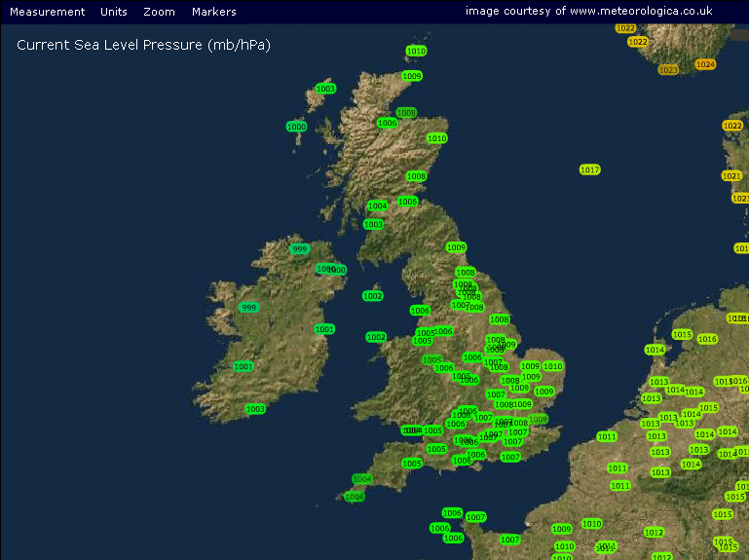This screenshot has width=749, height=560.
Task: Open the Zoom menu
Action: [x=159, y=12]
